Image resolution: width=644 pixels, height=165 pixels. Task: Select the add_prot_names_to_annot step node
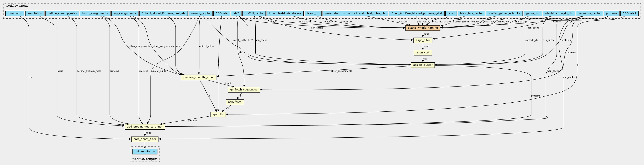(x=145, y=127)
